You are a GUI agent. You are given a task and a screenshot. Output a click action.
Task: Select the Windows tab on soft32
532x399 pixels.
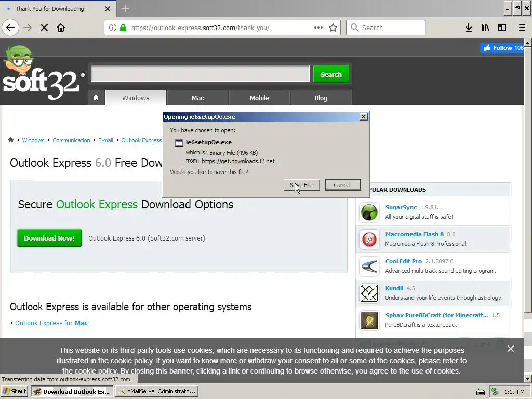coord(136,98)
